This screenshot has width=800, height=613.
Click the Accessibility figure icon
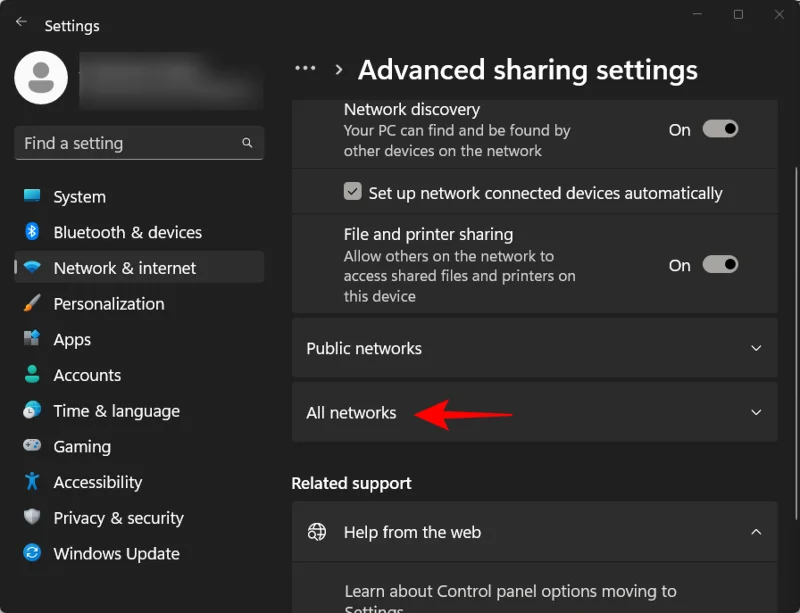32,481
